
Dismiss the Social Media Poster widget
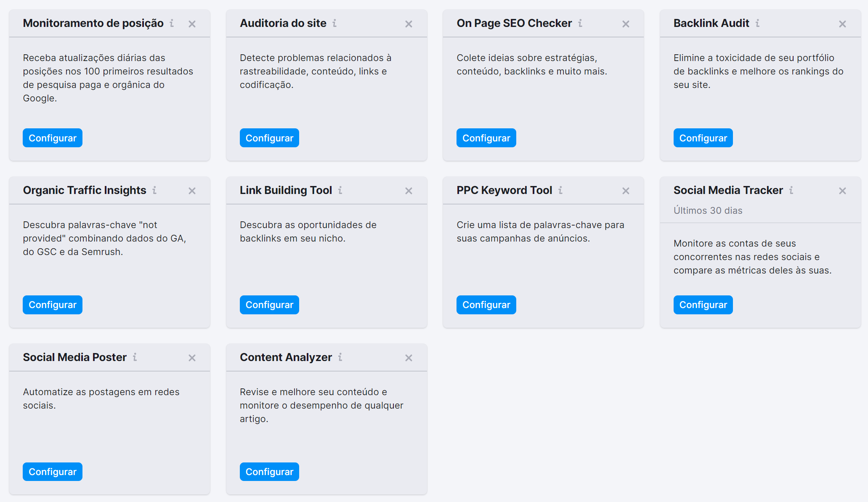click(x=192, y=358)
